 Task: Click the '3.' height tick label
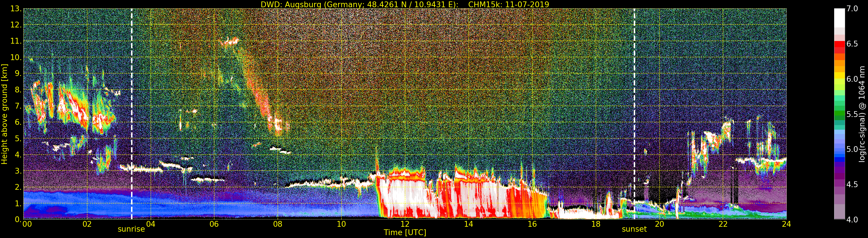[18, 171]
